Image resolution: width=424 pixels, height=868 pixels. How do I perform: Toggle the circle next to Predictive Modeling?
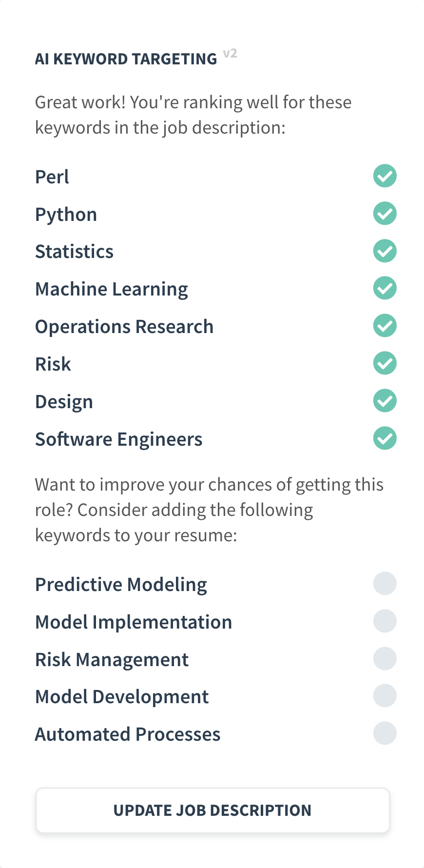pyautogui.click(x=385, y=583)
